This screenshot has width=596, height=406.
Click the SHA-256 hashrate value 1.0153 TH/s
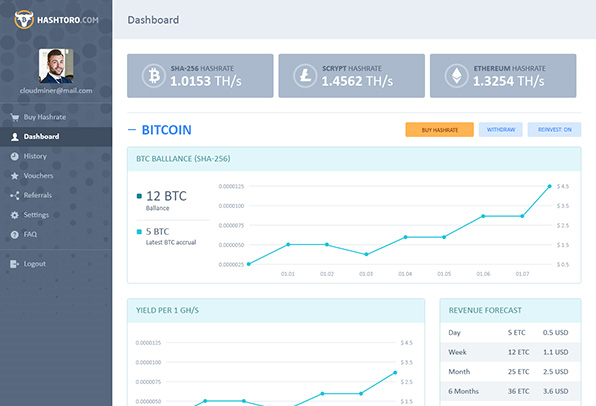click(x=206, y=81)
